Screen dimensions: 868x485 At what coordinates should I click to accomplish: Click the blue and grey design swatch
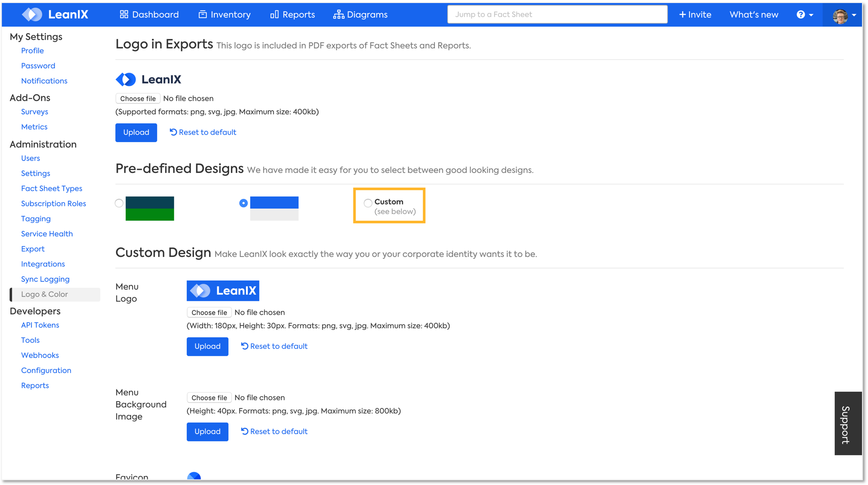(x=274, y=209)
